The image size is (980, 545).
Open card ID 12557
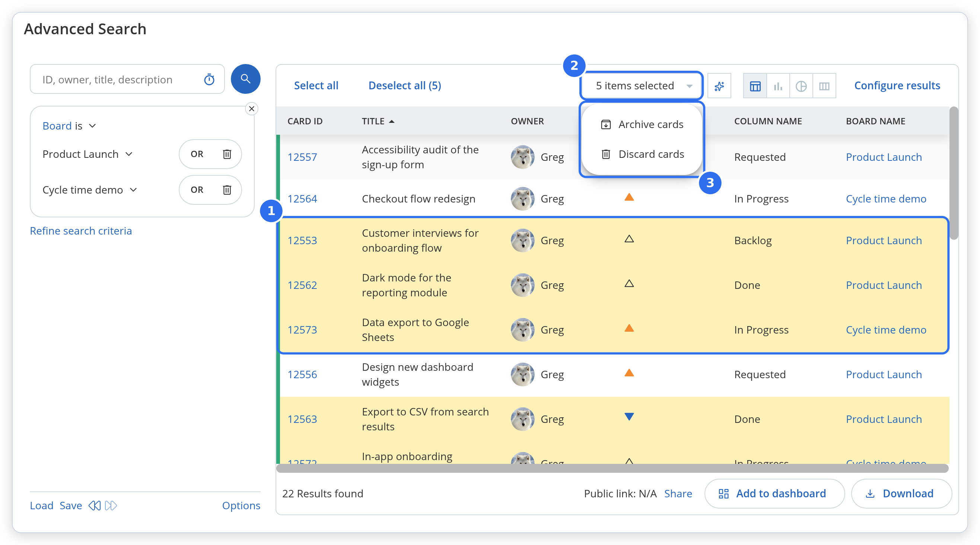tap(302, 157)
